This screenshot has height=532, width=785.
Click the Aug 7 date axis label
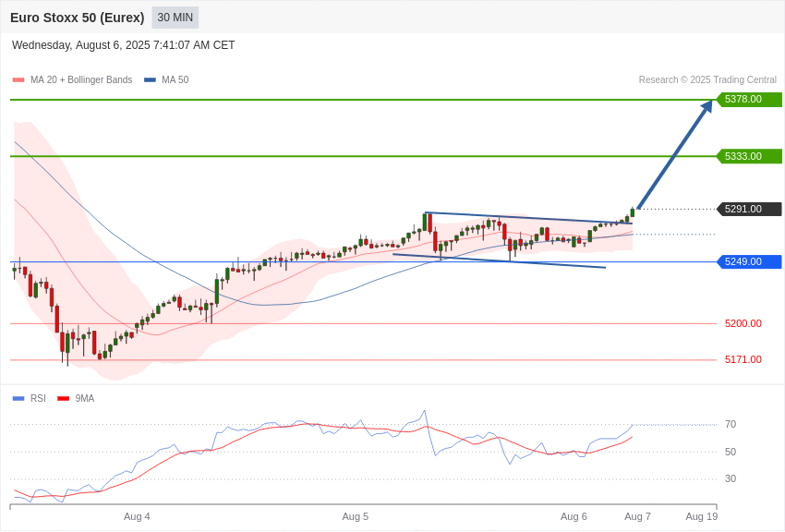(x=637, y=516)
